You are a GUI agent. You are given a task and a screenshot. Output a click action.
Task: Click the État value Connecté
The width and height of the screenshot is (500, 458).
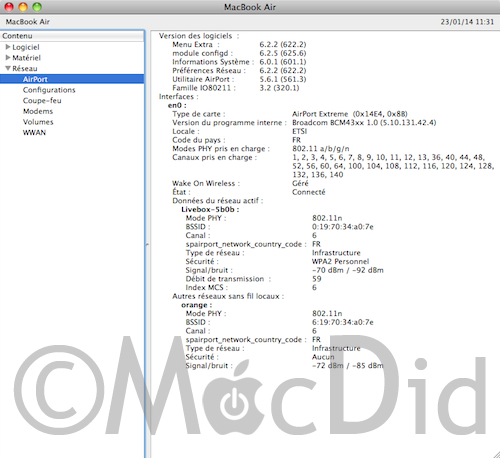point(309,192)
